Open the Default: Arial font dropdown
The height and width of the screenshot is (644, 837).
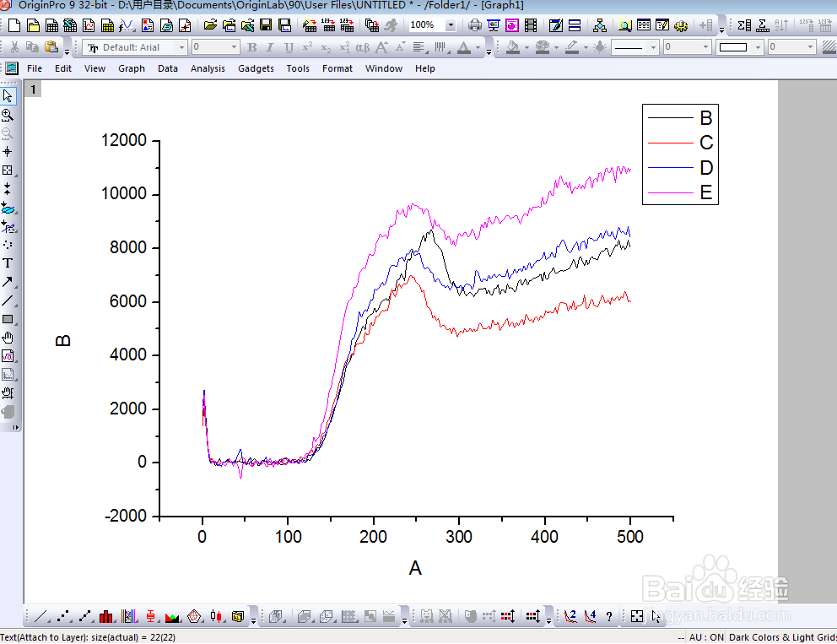pos(181,47)
